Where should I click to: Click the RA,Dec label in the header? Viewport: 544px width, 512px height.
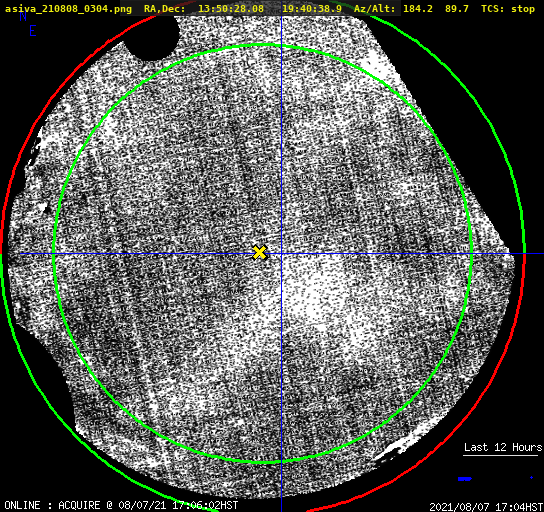coord(164,9)
